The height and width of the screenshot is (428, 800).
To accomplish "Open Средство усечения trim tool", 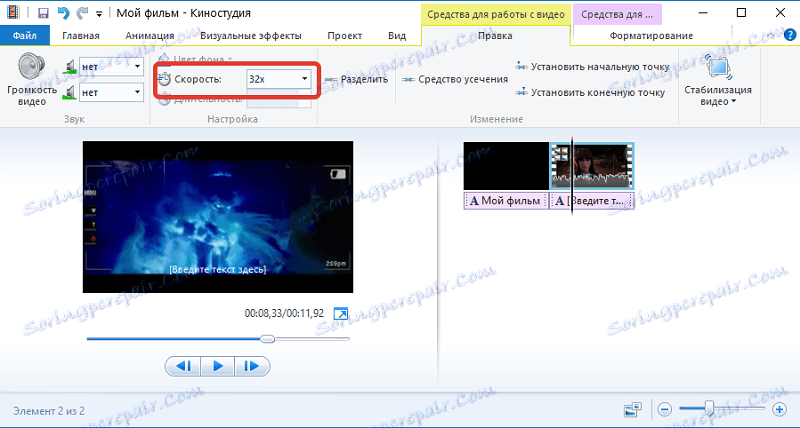I will click(455, 79).
